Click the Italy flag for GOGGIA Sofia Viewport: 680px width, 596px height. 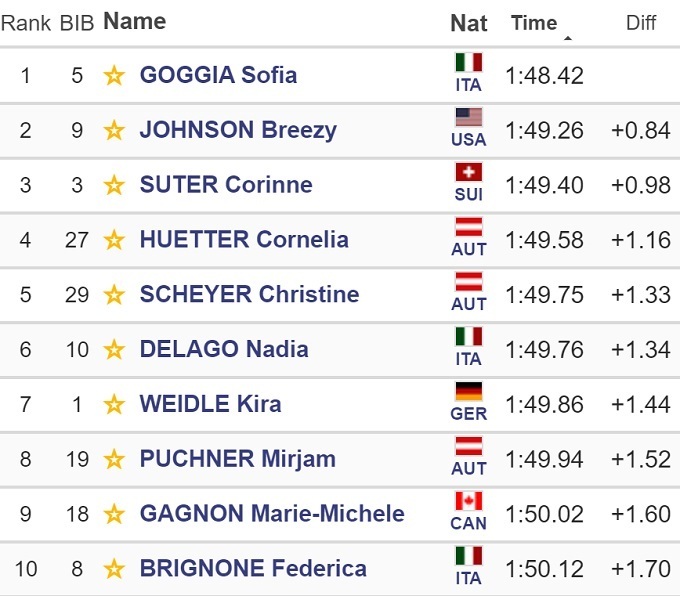(468, 63)
